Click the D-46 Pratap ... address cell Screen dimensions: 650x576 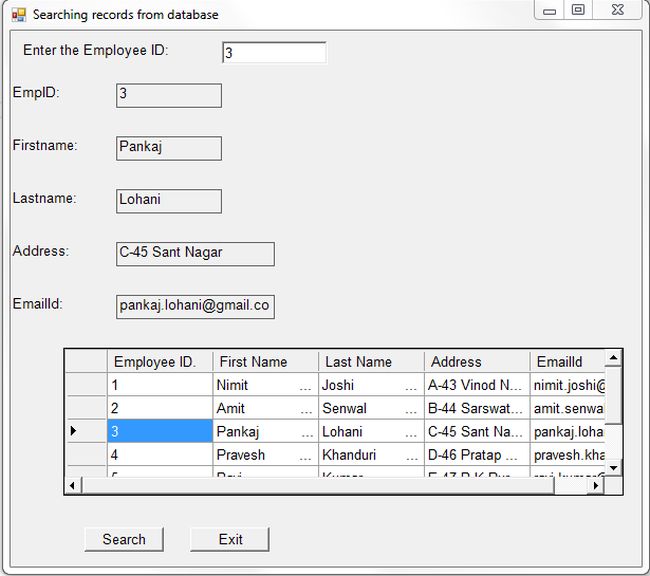(x=477, y=454)
